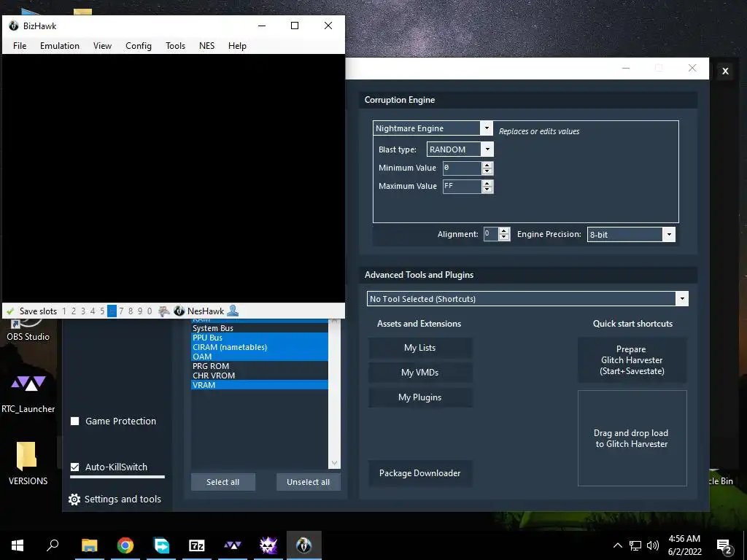The height and width of the screenshot is (560, 747).
Task: Click the memory domain list scrollbar down arrow
Action: tap(334, 463)
